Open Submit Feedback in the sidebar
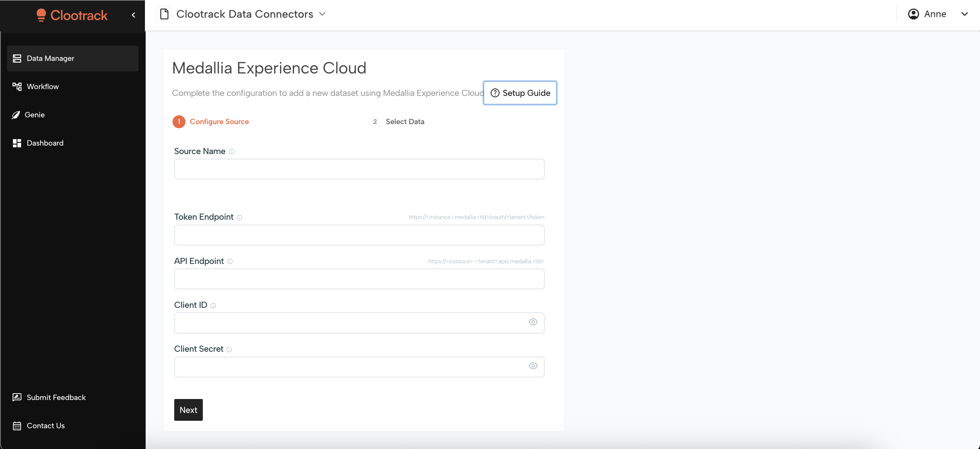Screen dimensions: 980x449 tap(73, 397)
